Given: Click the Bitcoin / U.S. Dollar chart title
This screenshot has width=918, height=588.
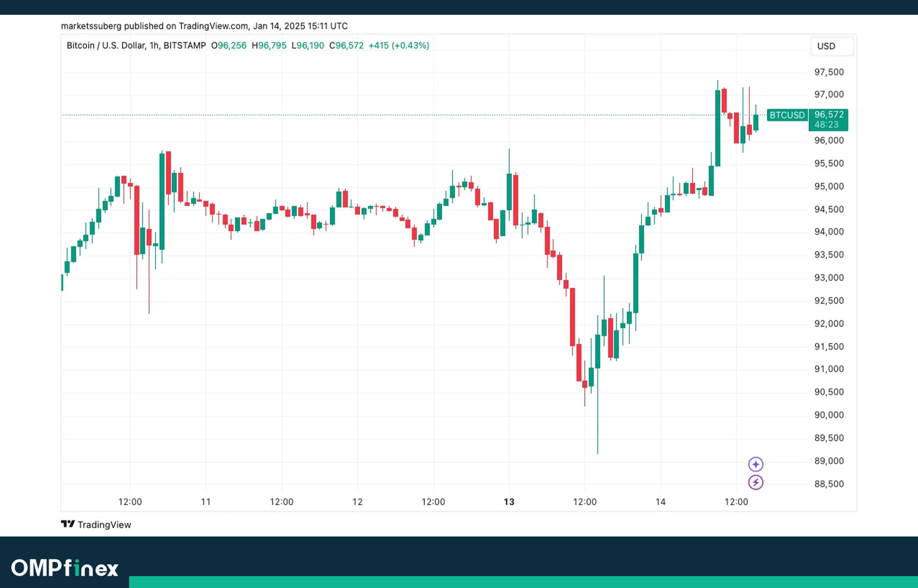Looking at the screenshot, I should [136, 46].
